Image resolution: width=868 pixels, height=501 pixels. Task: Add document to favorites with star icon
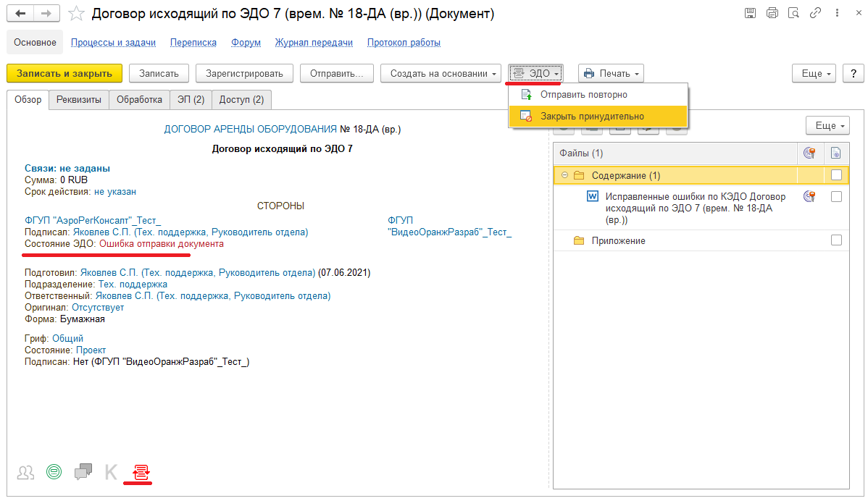78,14
